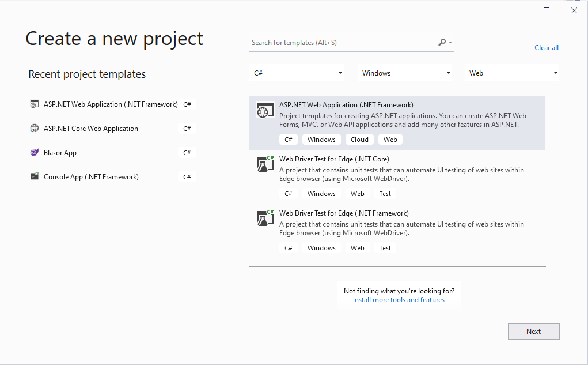Click the Cloud tag on ASP.NET template
Viewport: 588px width, 365px height.
(x=359, y=140)
